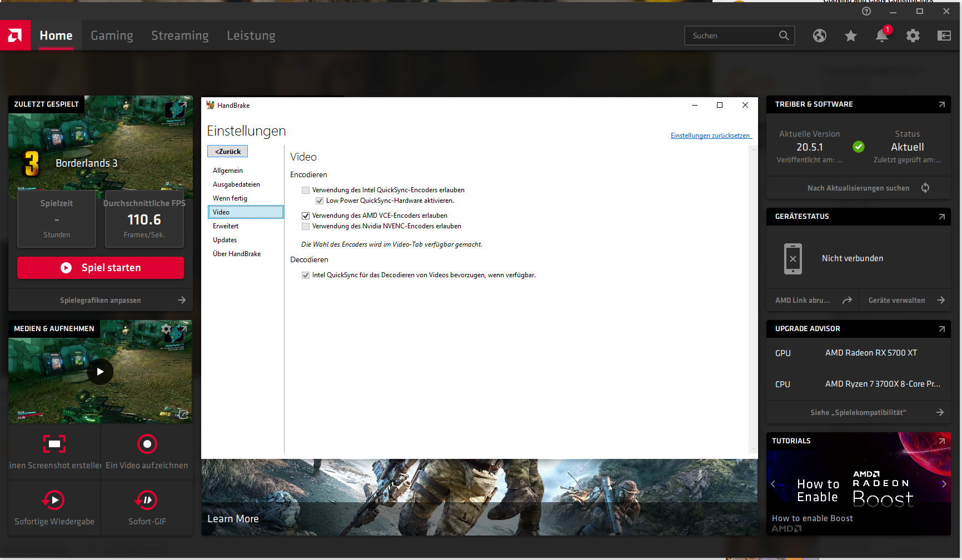The height and width of the screenshot is (560, 962).
Task: Click the AMD Radeon logo top-left
Action: (x=15, y=35)
